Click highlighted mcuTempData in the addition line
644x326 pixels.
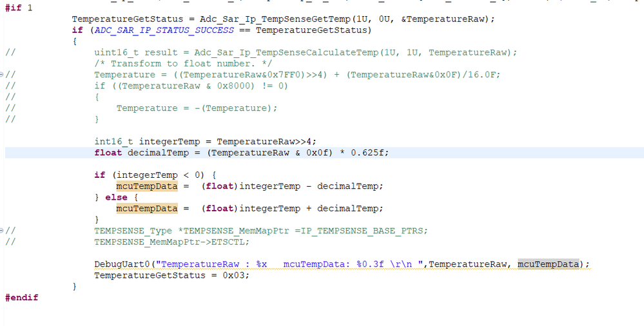[147, 208]
